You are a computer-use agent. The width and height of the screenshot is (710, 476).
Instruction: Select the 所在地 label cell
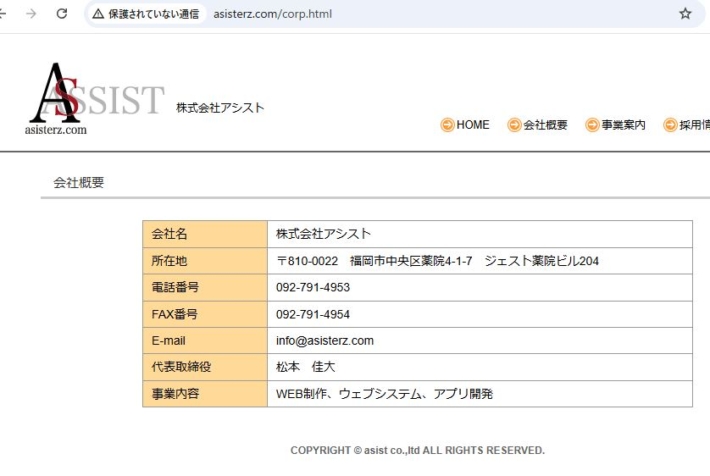pyautogui.click(x=205, y=260)
